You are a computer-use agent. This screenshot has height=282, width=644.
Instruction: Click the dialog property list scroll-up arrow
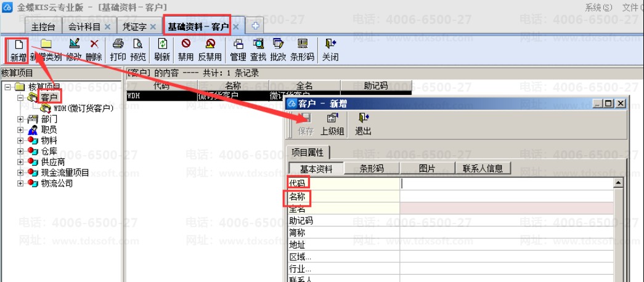619,183
